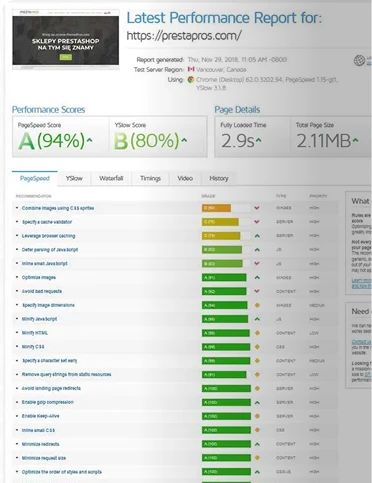Click the arrow next to Total Page Size 2.11MB
Image resolution: width=372 pixels, height=483 pixels.
point(355,140)
